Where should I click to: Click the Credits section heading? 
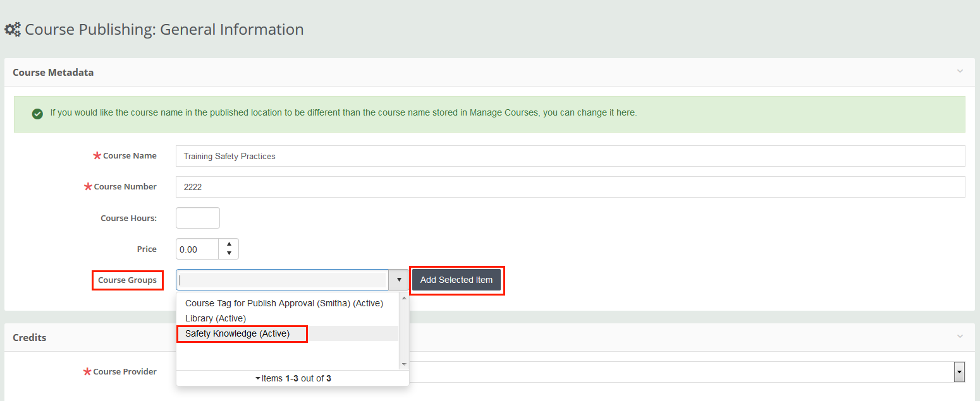30,337
